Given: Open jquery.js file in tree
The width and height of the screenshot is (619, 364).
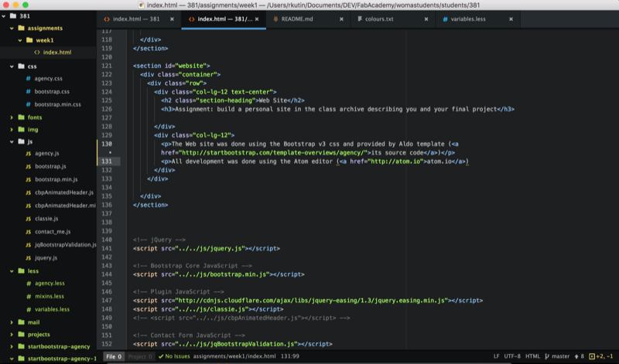Looking at the screenshot, I should tap(46, 258).
